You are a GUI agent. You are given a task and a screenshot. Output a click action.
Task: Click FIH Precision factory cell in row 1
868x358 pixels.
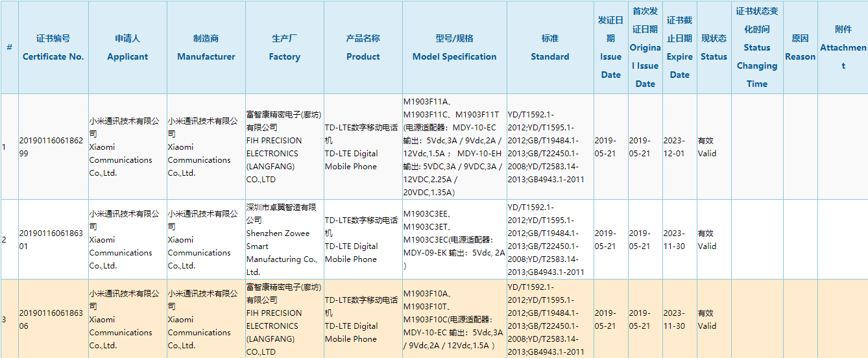pyautogui.click(x=284, y=147)
